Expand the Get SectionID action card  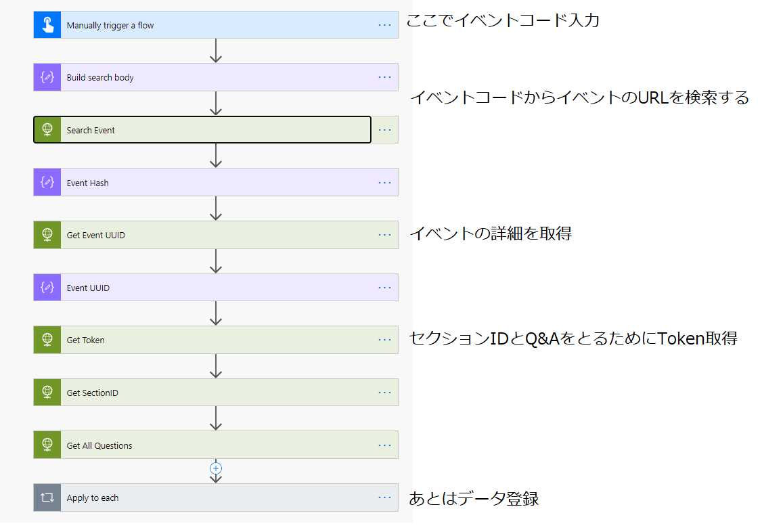(216, 393)
